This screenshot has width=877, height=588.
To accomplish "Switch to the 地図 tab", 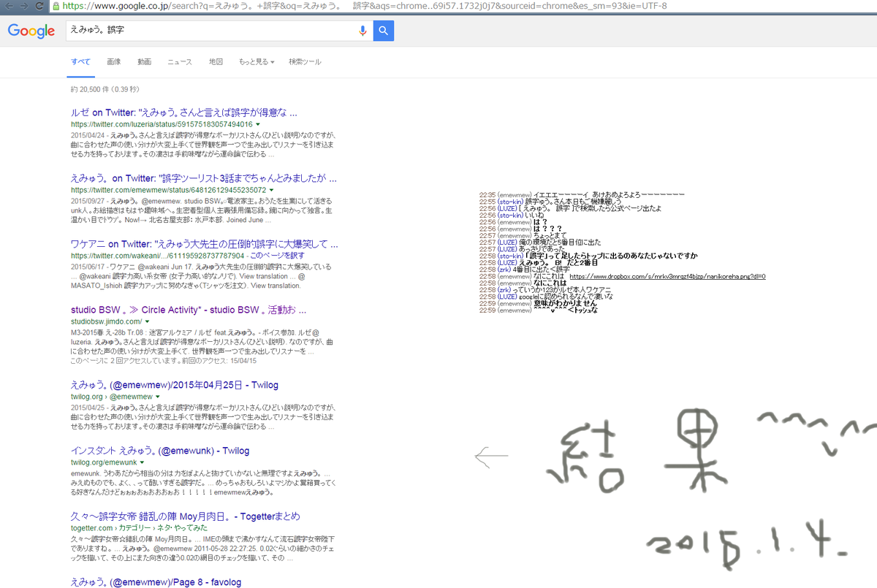I will tap(216, 62).
